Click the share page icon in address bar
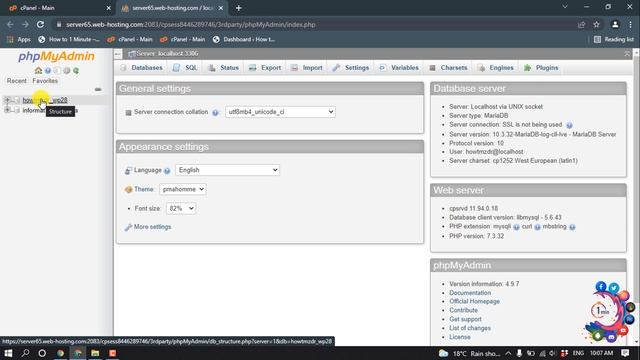 point(582,24)
